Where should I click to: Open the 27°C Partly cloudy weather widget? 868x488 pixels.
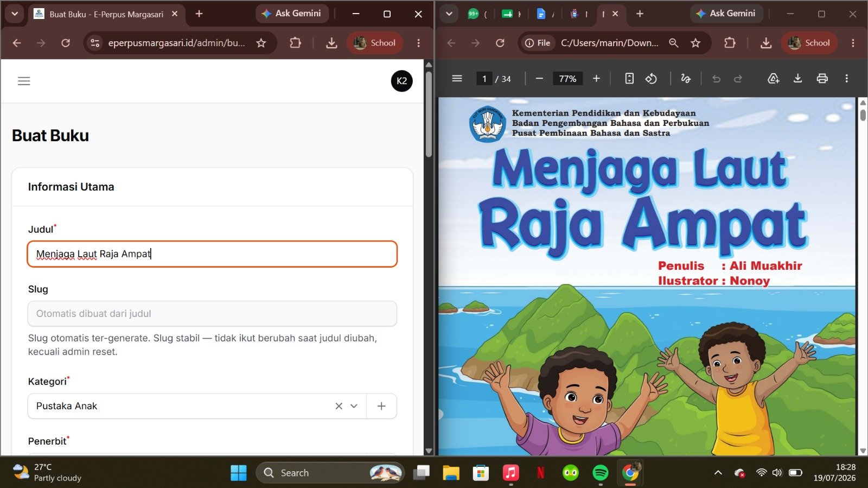(48, 472)
